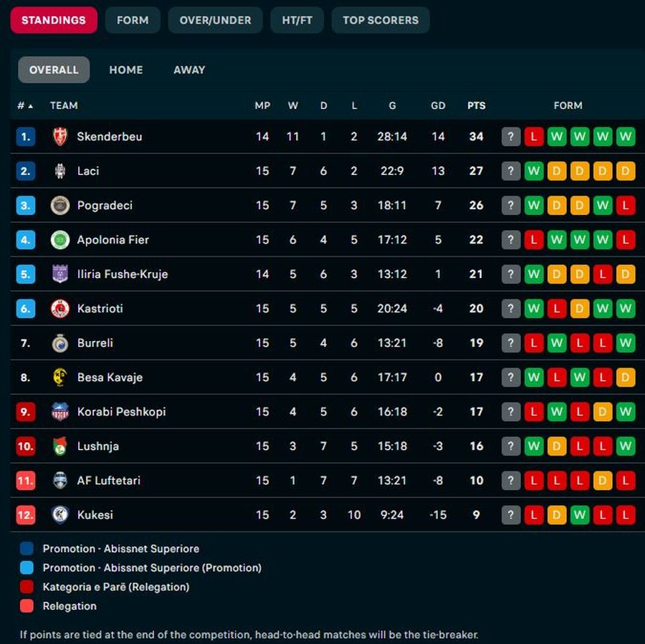645x644 pixels.
Task: Open Kukesi using its team badge
Action: tap(60, 514)
